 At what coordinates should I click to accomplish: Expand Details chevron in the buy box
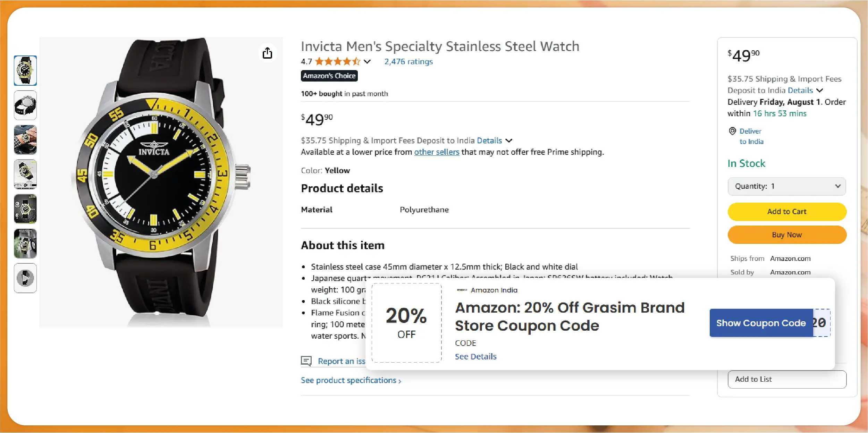click(x=820, y=91)
